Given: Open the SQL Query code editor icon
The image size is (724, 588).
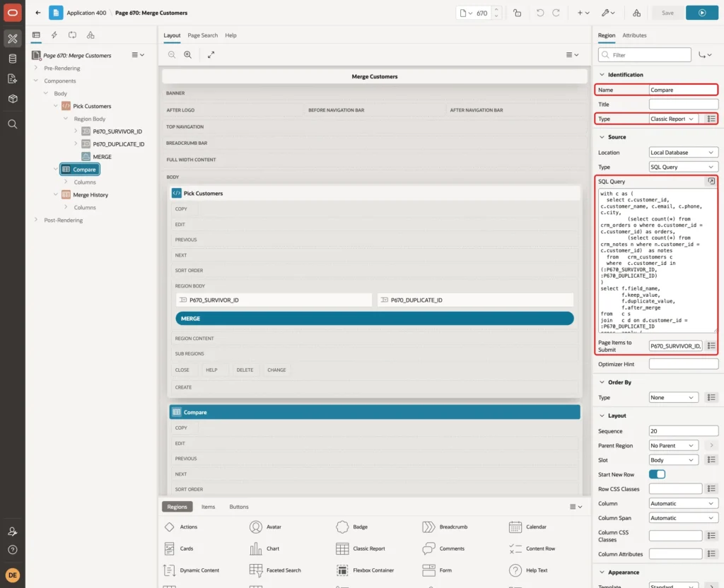Looking at the screenshot, I should pos(711,182).
